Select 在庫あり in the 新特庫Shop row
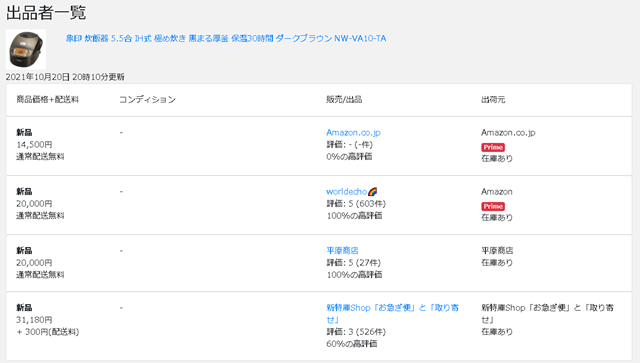The image size is (640, 363). pos(497,332)
